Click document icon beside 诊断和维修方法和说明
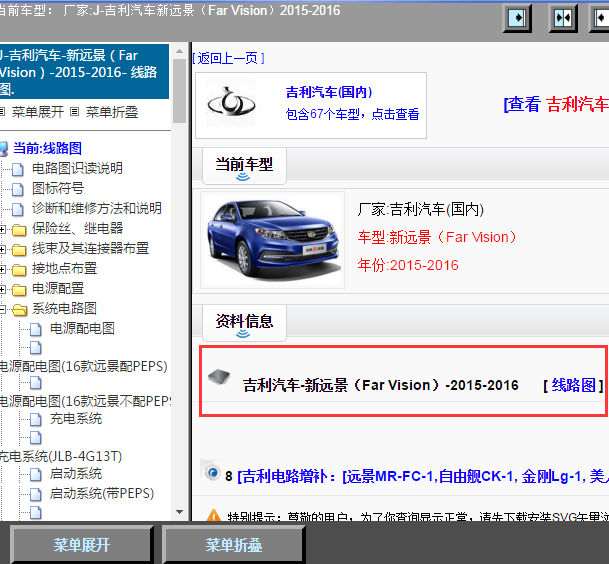This screenshot has height=564, width=609. coord(17,210)
